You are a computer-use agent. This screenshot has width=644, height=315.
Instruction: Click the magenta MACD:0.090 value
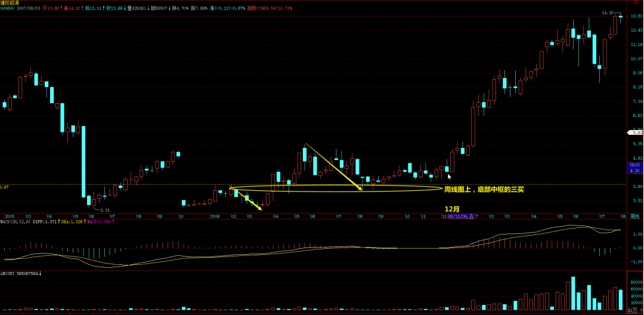(x=98, y=222)
